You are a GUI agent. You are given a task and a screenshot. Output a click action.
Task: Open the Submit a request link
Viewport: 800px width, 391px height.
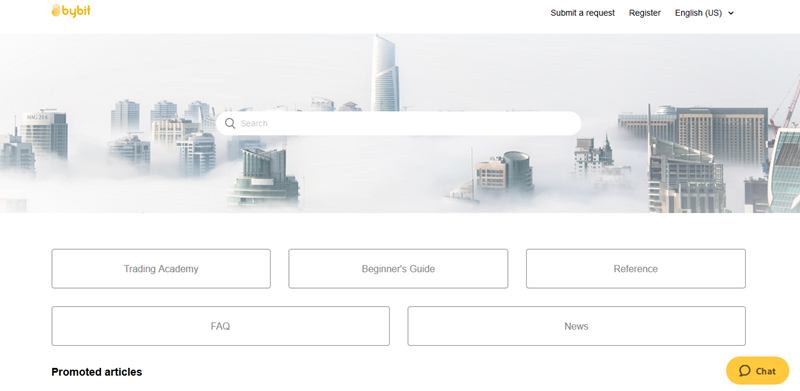click(583, 13)
